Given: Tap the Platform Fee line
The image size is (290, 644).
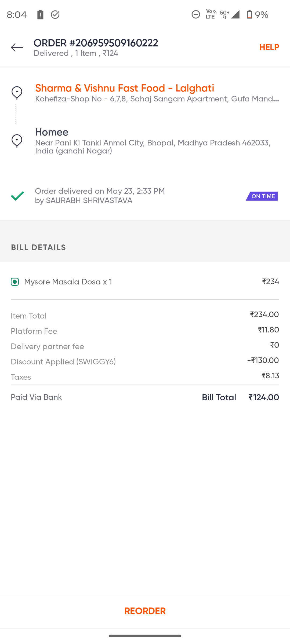Looking at the screenshot, I should (34, 331).
